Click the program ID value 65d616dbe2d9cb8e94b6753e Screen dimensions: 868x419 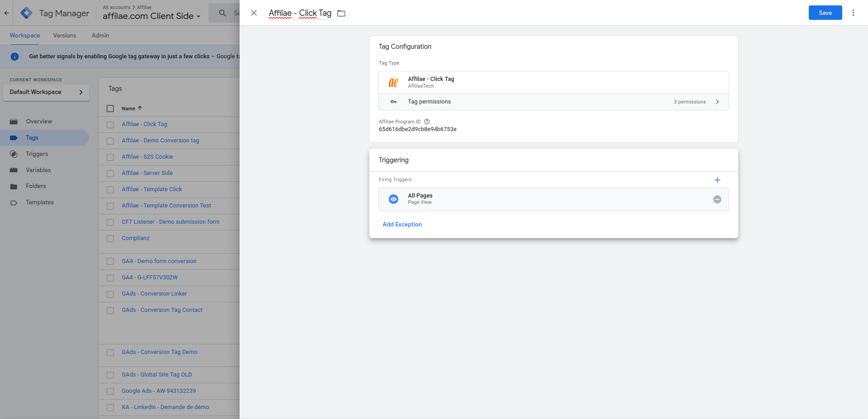point(417,129)
